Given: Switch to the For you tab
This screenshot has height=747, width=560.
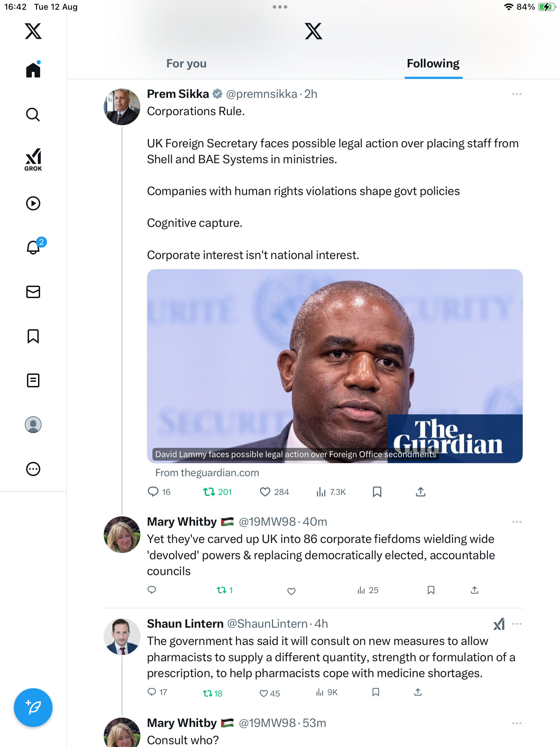Looking at the screenshot, I should 186,64.
